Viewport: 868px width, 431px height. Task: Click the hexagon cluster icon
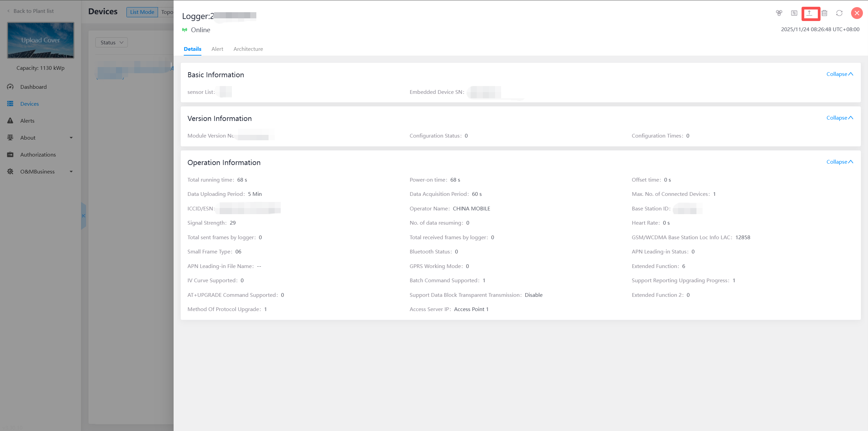coord(779,13)
